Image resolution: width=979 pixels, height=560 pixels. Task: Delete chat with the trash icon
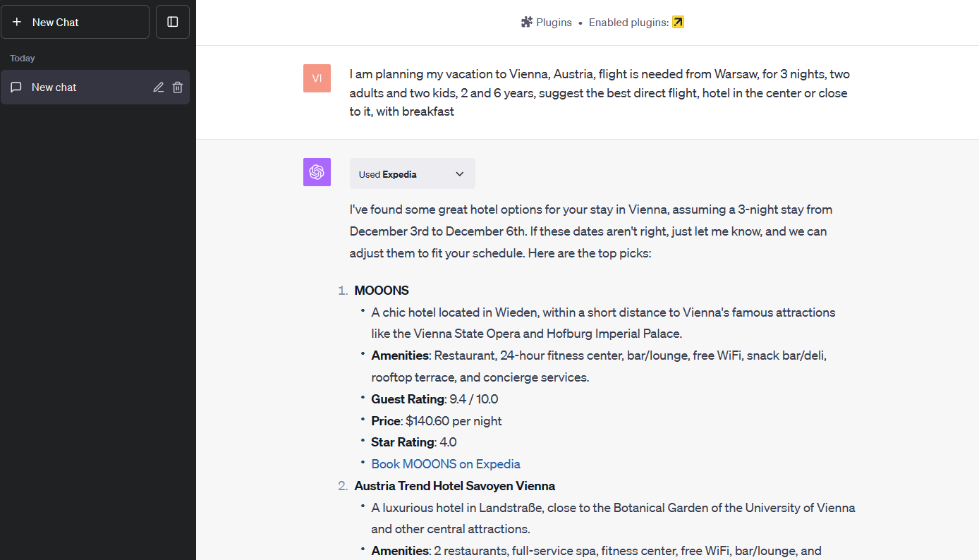(x=178, y=87)
